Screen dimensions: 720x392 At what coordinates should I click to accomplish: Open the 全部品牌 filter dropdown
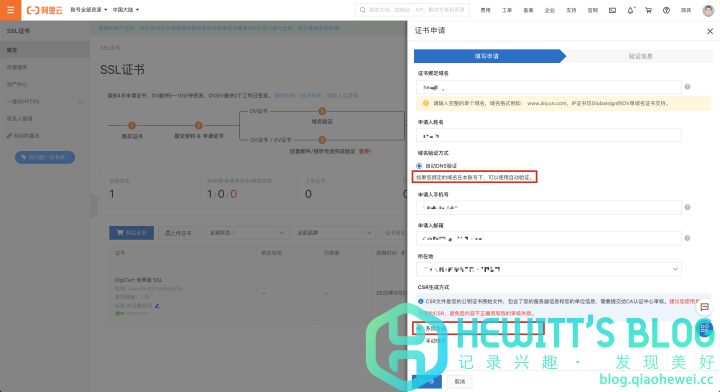[x=333, y=233]
